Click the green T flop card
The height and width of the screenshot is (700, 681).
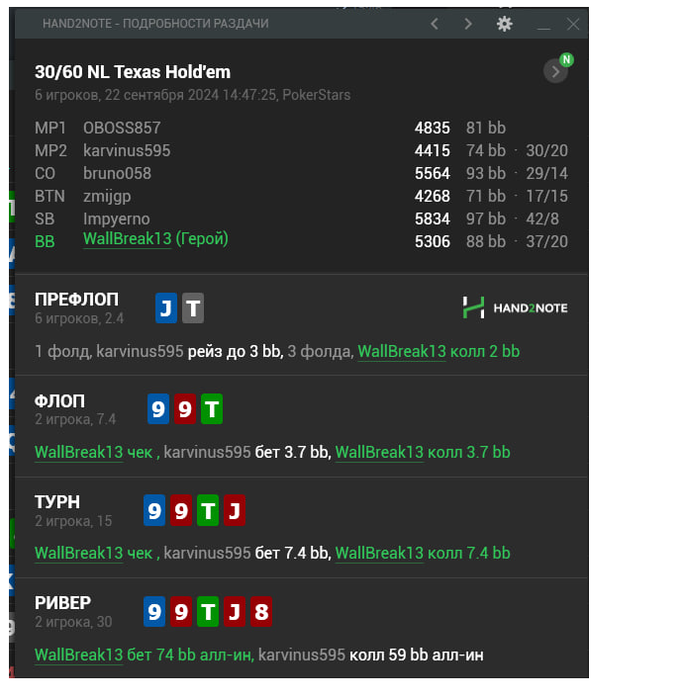click(212, 408)
